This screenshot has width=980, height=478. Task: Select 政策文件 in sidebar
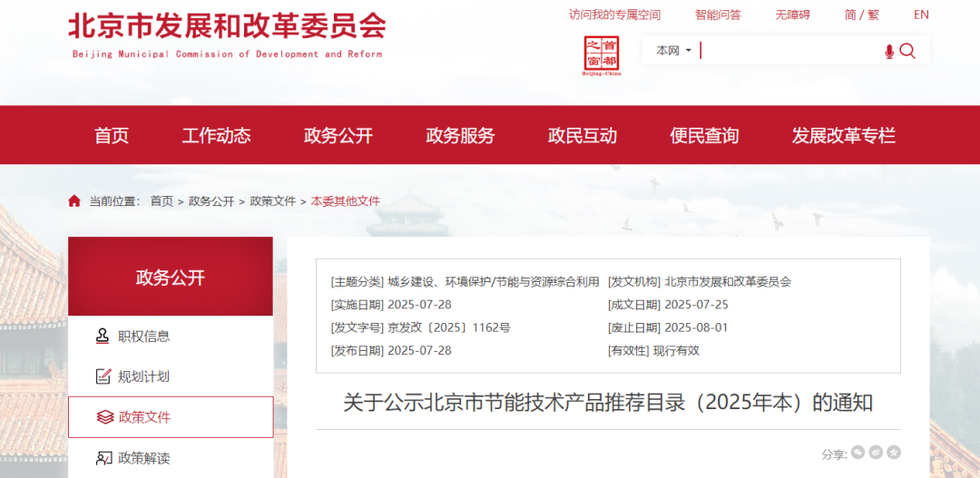pos(171,416)
